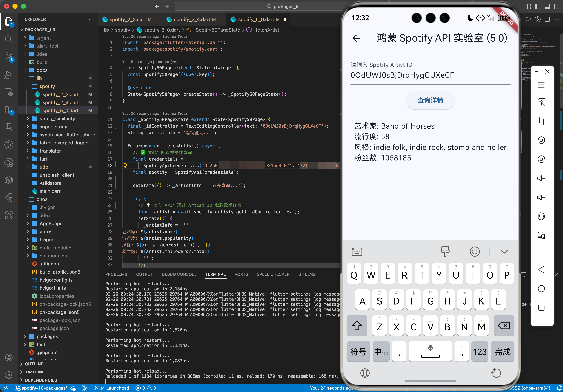
Task: Open the Source Control view
Action: 9,57
